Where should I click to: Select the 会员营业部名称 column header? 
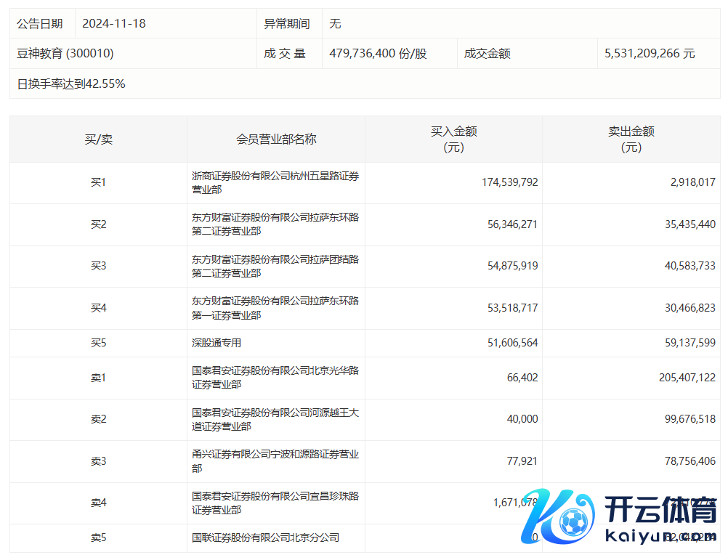276,139
